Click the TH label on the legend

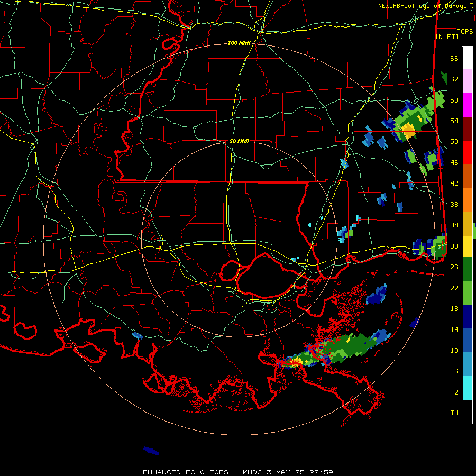pos(454,413)
